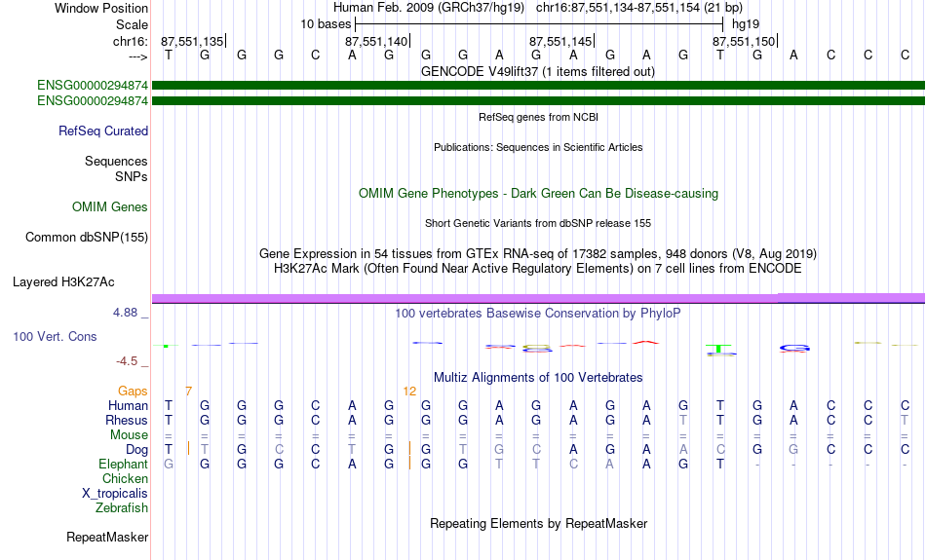Click the sequence direction arrow
The width and height of the screenshot is (926, 560).
(x=138, y=56)
